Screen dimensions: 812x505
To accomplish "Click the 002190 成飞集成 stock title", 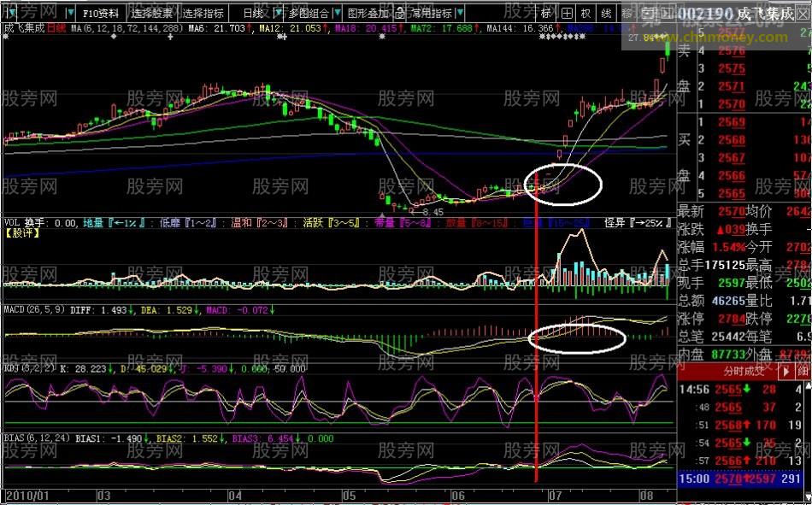I will pyautogui.click(x=736, y=14).
